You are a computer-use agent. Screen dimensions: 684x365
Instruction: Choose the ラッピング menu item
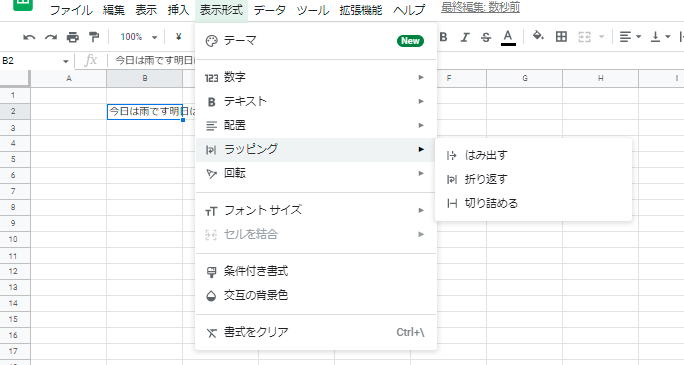coord(316,149)
